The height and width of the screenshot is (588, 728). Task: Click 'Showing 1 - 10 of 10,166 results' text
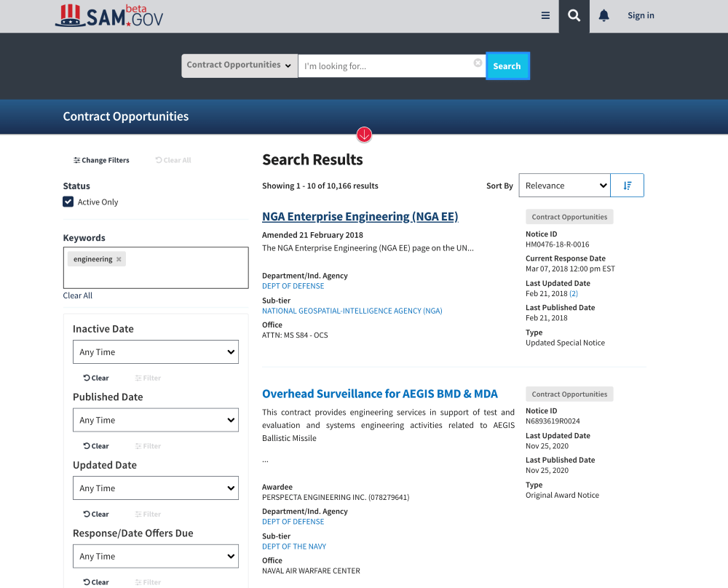point(320,186)
